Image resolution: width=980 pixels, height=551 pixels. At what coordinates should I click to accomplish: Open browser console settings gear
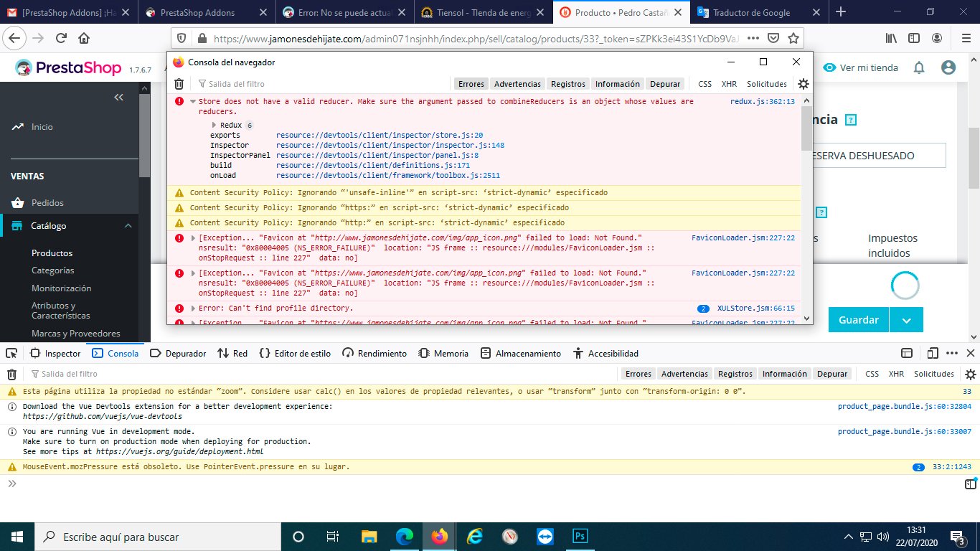tap(804, 84)
